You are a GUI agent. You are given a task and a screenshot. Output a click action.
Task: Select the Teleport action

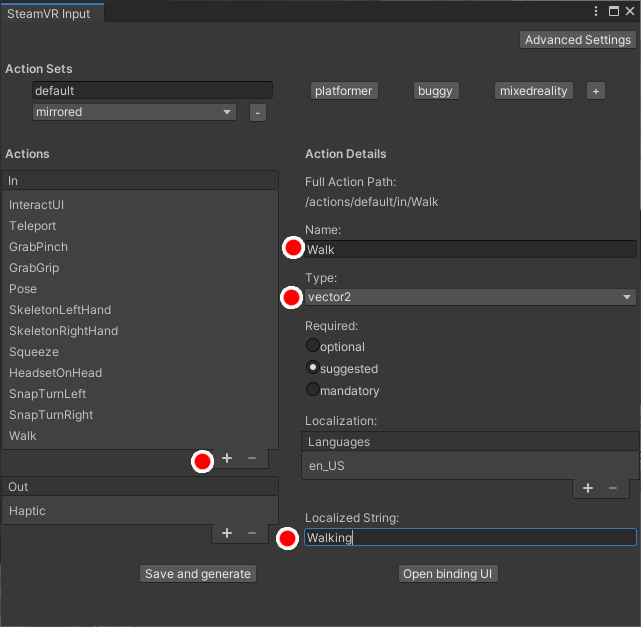click(140, 226)
